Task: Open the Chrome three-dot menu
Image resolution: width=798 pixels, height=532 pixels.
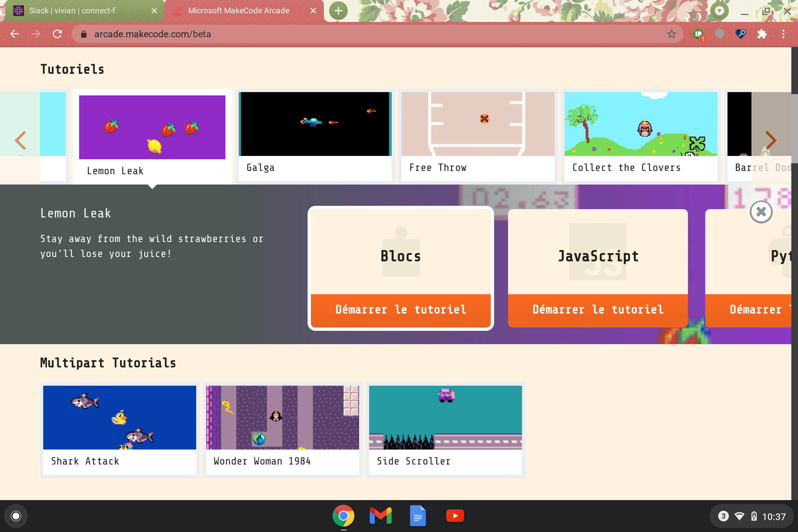Action: [783, 34]
